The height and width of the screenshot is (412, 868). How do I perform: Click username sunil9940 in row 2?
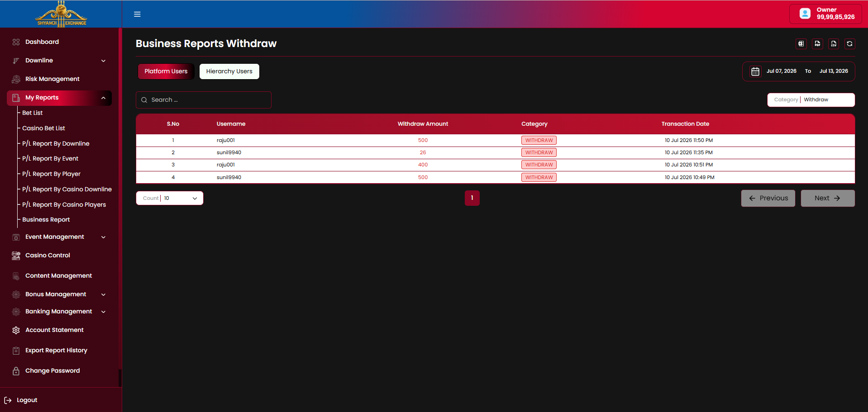point(229,153)
